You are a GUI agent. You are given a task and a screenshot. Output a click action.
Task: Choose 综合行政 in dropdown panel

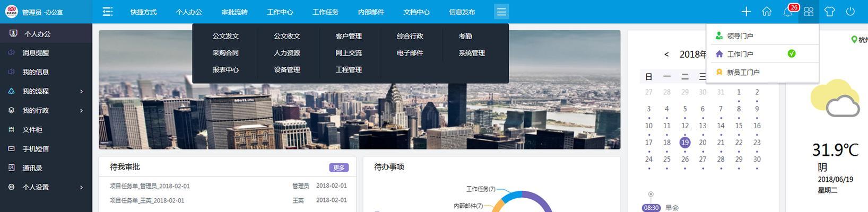(410, 36)
